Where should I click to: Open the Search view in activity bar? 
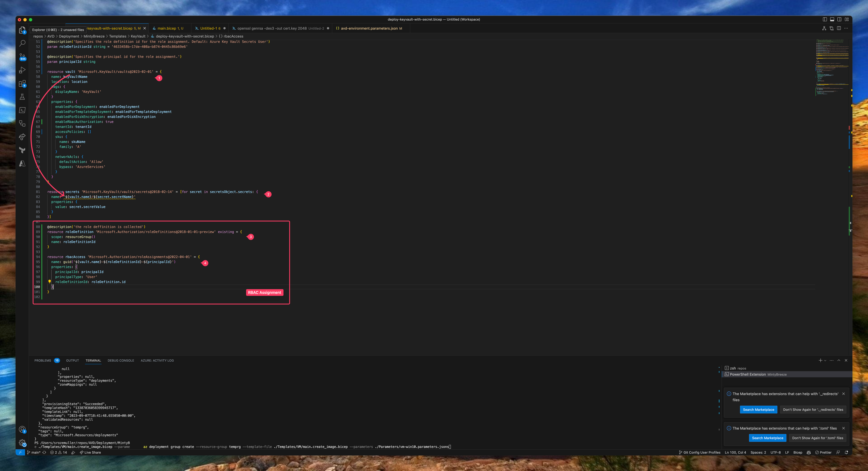(x=22, y=43)
